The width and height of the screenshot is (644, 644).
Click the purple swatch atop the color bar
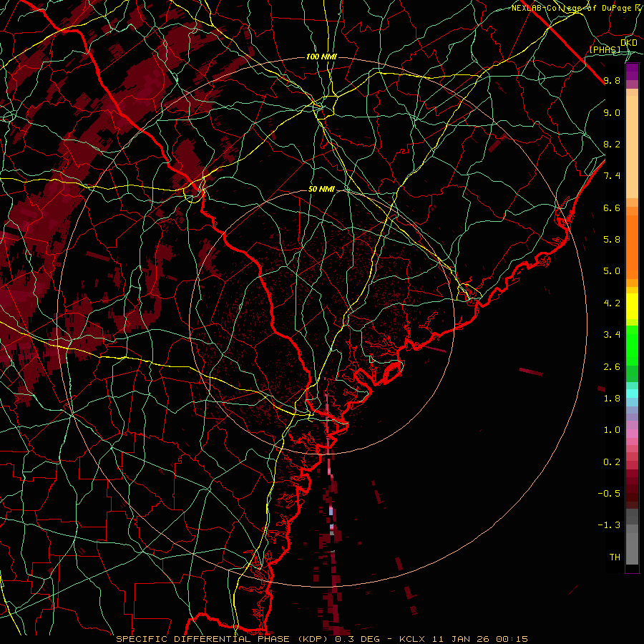[x=632, y=72]
